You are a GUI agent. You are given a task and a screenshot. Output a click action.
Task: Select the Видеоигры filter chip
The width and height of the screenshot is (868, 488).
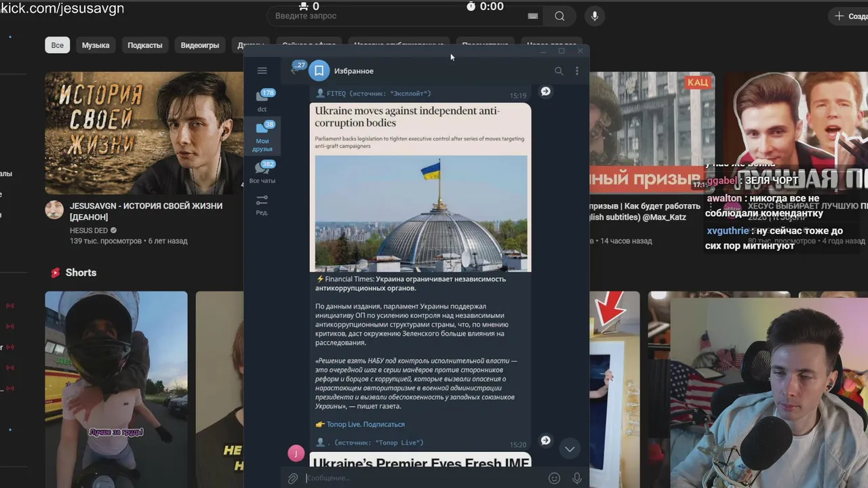tap(200, 45)
